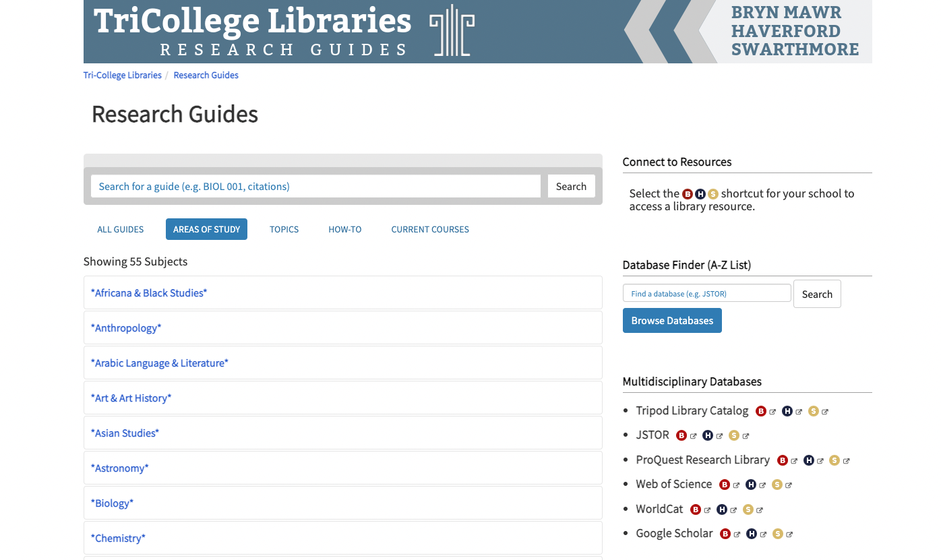Click the TriCollege Libraries banner title
Viewport: 941px width, 560px height.
click(x=252, y=20)
